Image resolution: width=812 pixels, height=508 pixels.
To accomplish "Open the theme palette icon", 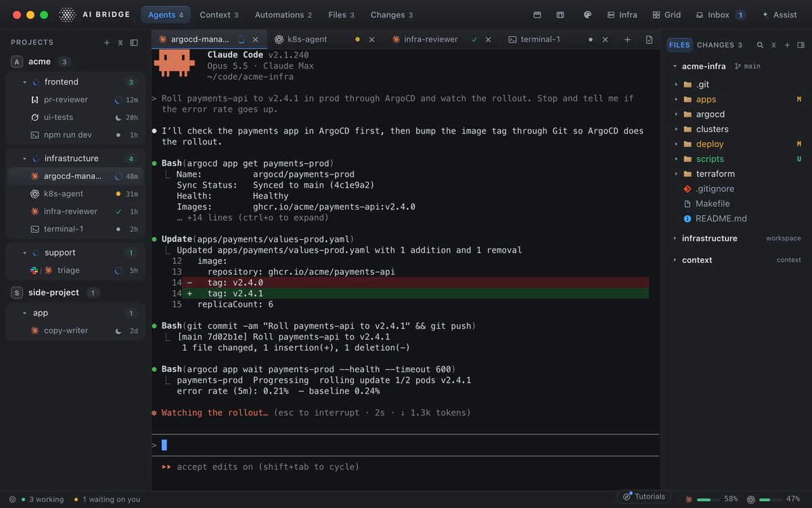I will coord(587,15).
